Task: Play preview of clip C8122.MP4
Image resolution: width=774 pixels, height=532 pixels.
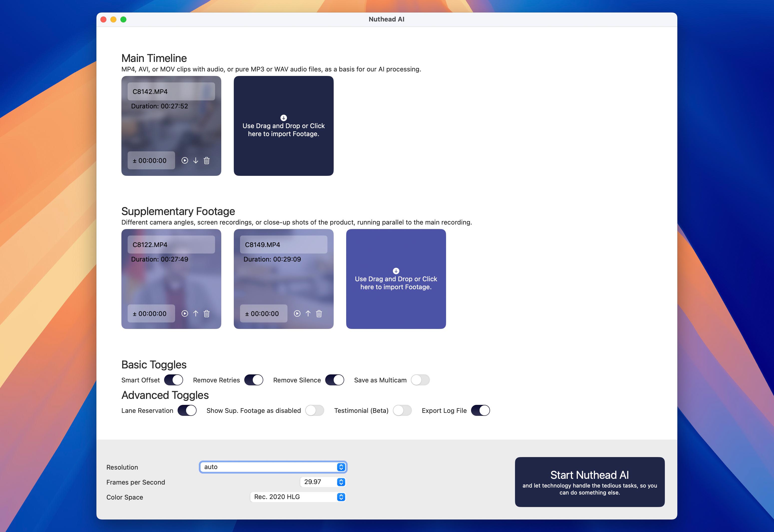Action: [185, 313]
